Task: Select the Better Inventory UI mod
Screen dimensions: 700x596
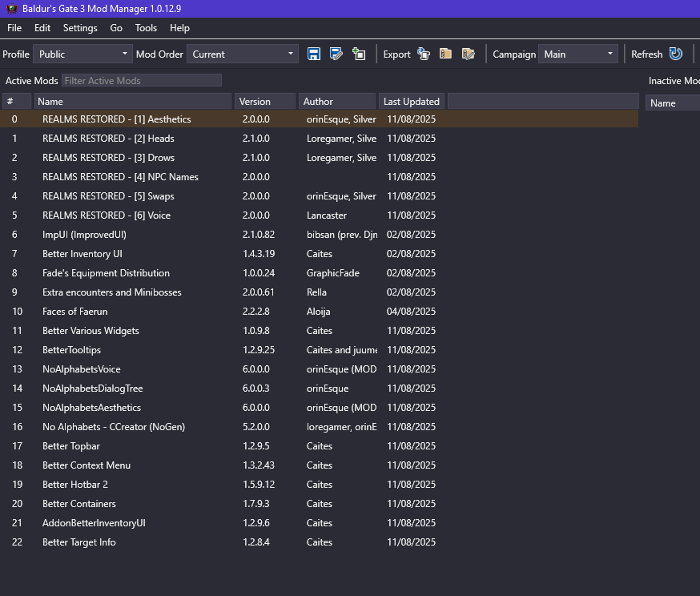Action: coord(320,254)
